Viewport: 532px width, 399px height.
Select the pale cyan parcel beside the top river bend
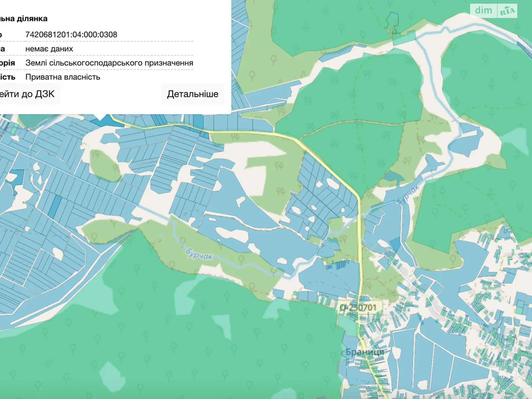point(404,38)
